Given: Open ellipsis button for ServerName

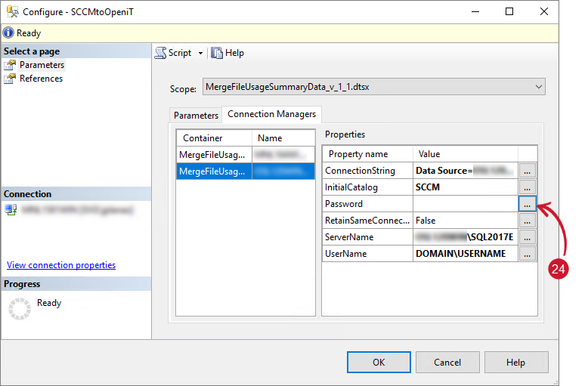Looking at the screenshot, I should pos(528,237).
